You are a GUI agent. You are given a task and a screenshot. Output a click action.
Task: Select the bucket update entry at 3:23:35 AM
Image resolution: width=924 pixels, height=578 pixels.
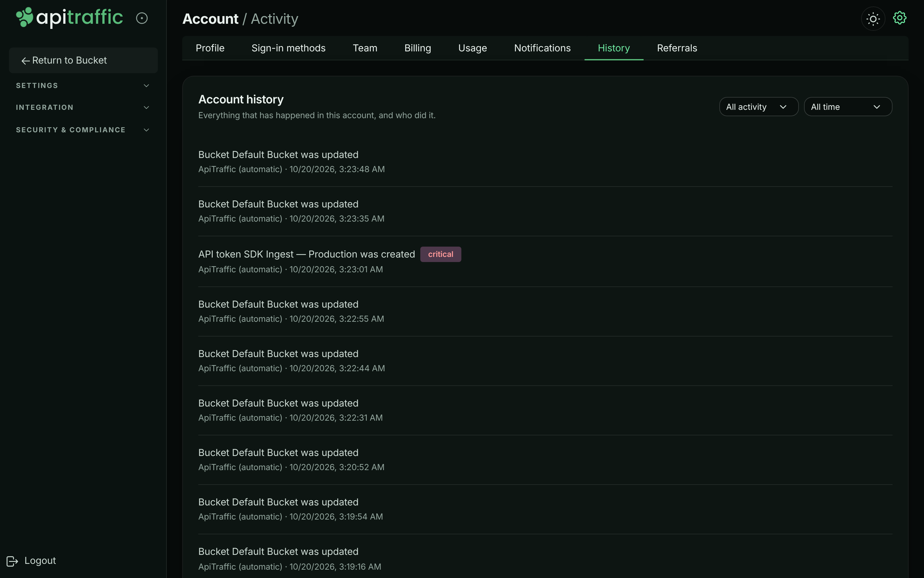tap(545, 211)
